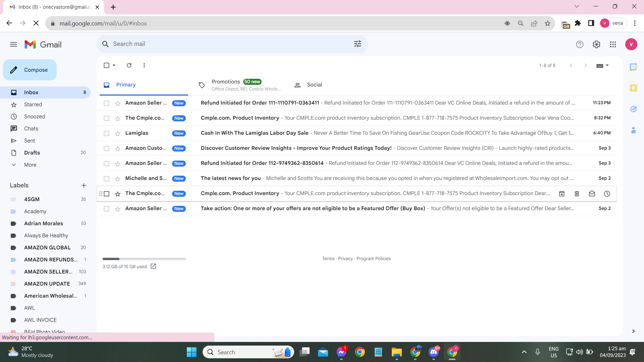Click the 4SGM label color tag
This screenshot has height=362, width=644.
click(x=13, y=199)
